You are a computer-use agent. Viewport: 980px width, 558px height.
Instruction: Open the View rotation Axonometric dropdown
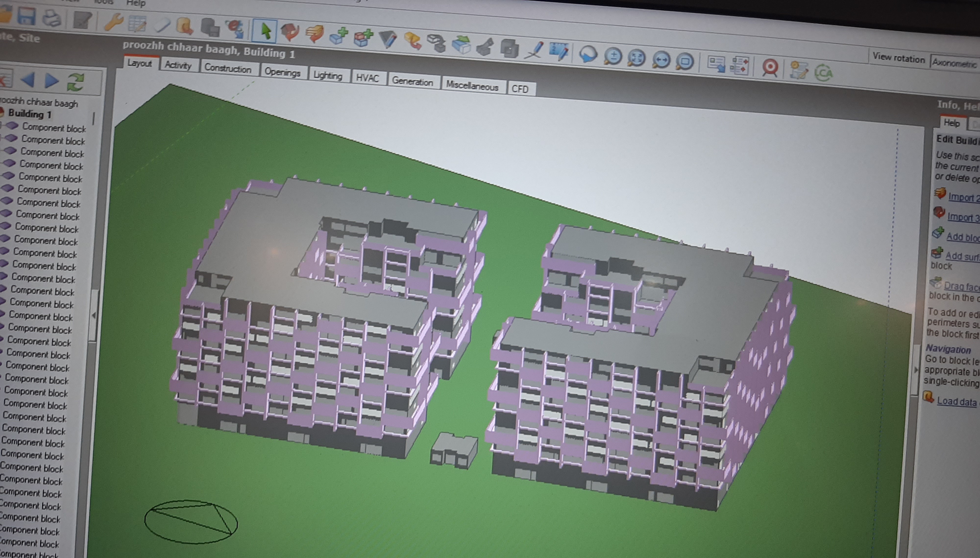954,63
